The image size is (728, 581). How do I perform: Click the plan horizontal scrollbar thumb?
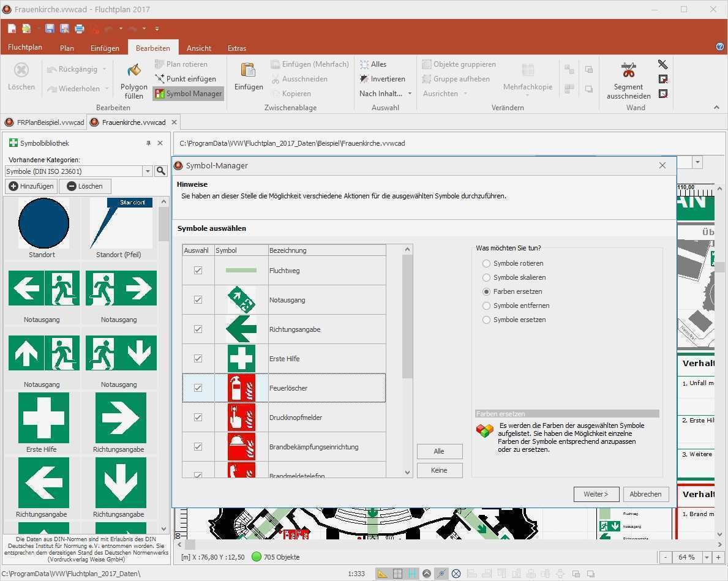click(x=190, y=544)
